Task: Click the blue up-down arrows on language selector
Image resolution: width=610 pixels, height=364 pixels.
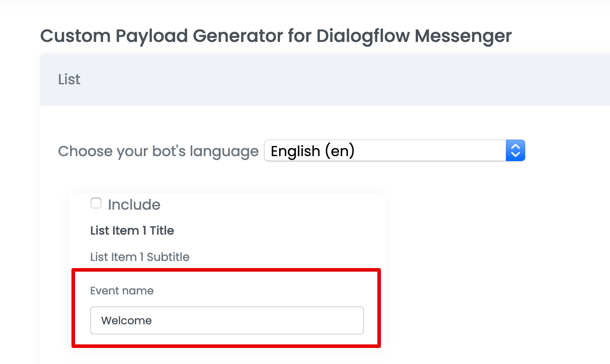Action: 515,151
